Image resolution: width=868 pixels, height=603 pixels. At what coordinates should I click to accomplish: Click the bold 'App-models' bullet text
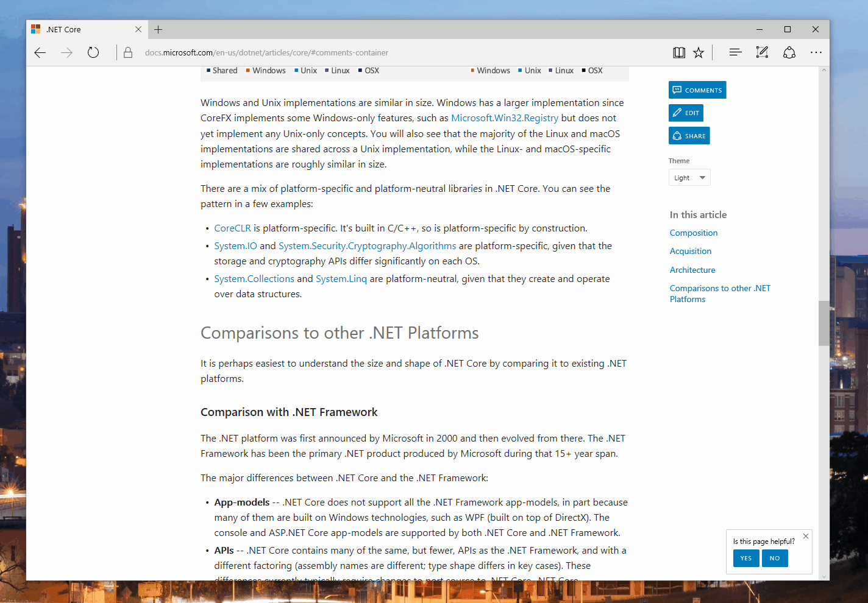click(242, 503)
